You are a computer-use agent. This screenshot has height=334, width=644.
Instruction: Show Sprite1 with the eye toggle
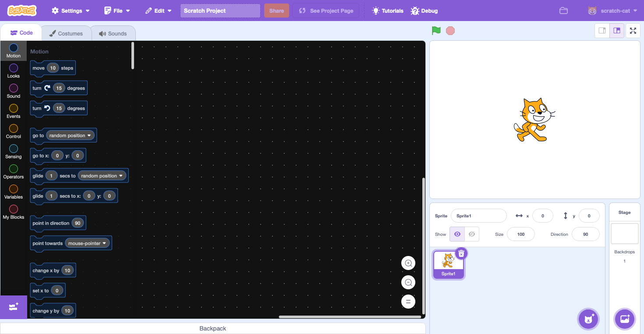tap(457, 234)
